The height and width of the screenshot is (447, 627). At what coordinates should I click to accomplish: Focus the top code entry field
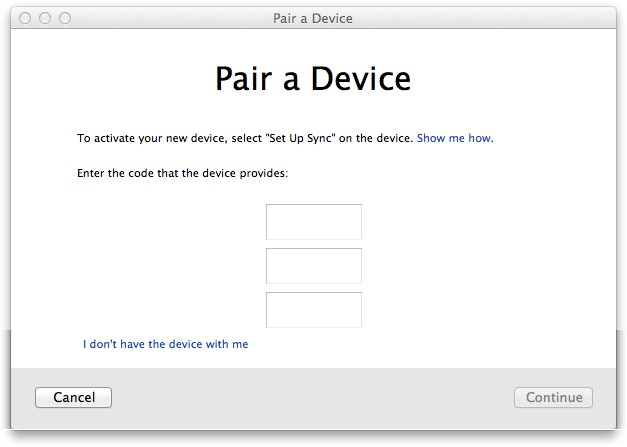tap(314, 222)
